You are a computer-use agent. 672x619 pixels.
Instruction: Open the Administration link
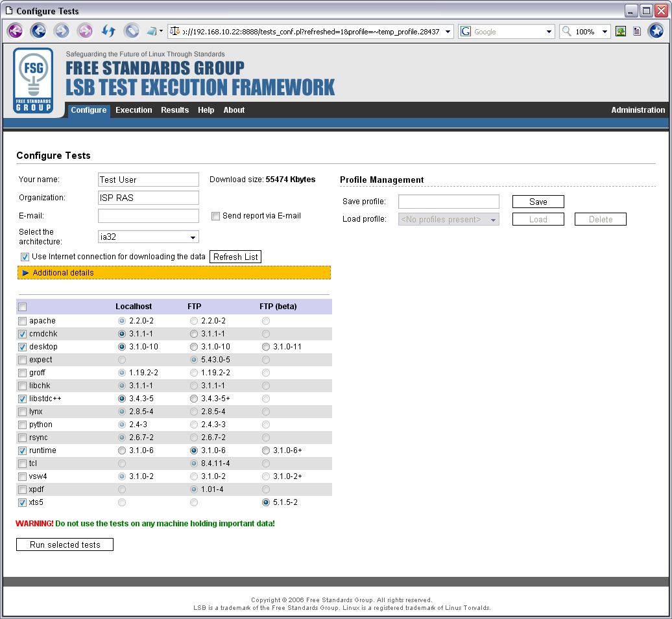[638, 110]
